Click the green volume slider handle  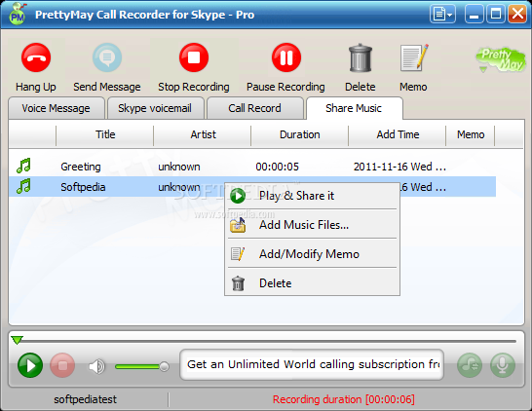[165, 366]
